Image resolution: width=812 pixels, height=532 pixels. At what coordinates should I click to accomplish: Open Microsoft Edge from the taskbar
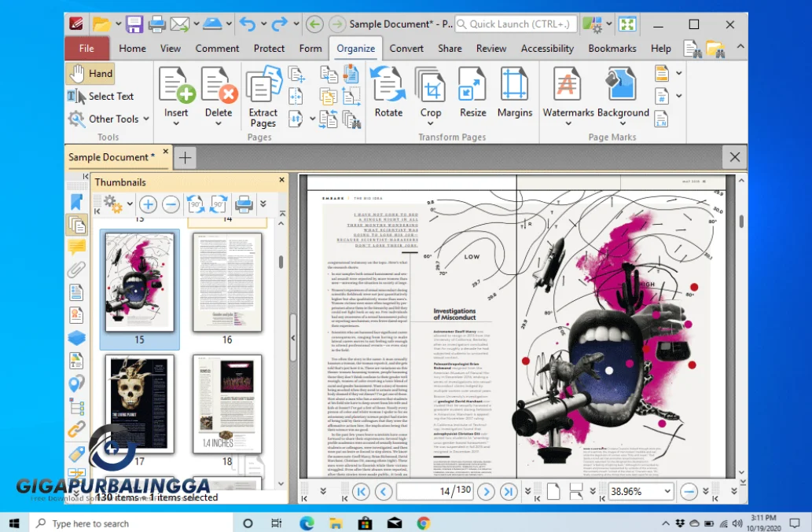[x=307, y=523]
